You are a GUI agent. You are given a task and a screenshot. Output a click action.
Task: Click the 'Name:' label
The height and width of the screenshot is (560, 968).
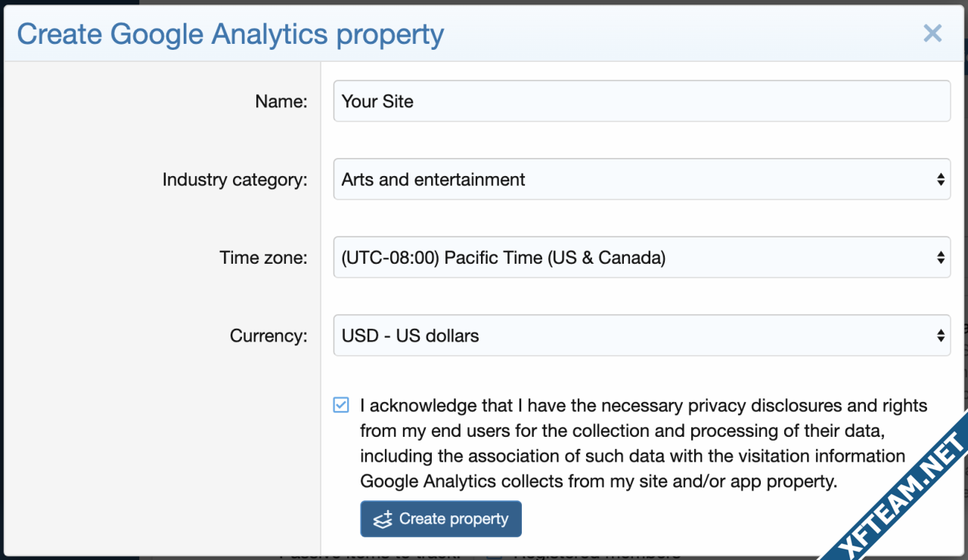(281, 101)
